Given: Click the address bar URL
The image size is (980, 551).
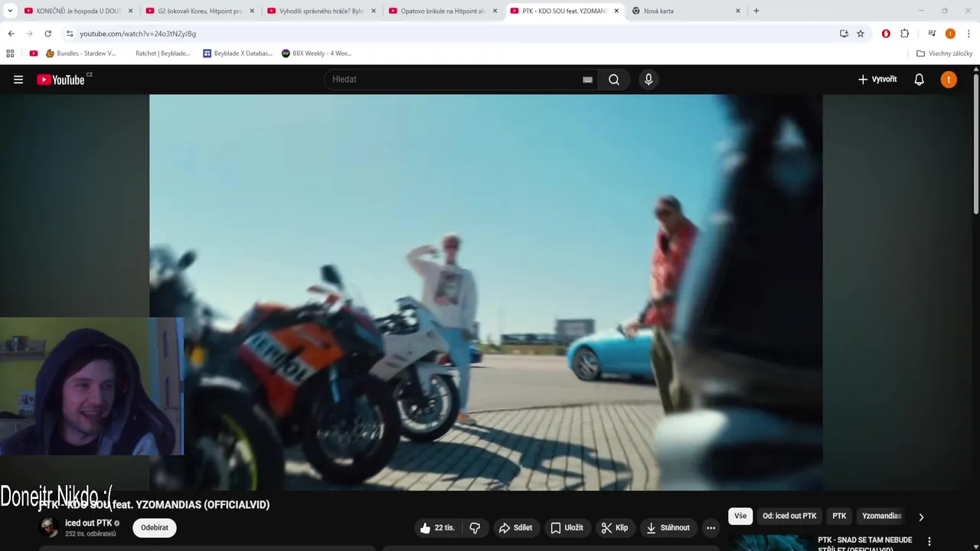Looking at the screenshot, I should coord(138,34).
